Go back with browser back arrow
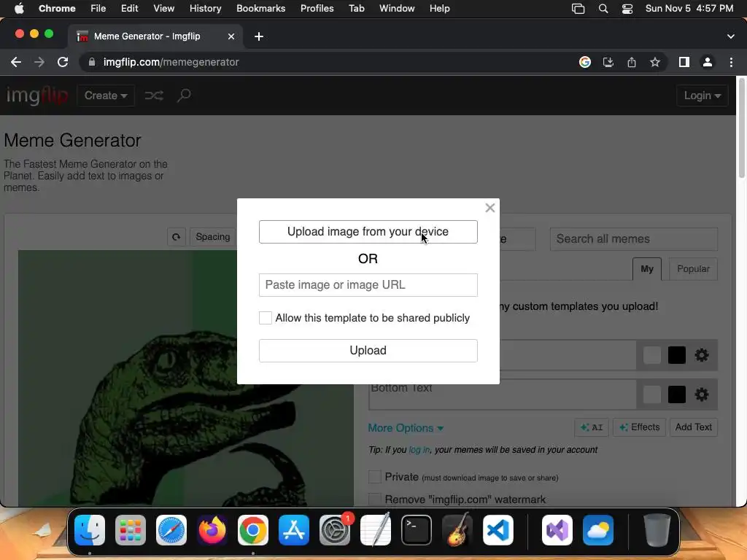 tap(16, 63)
